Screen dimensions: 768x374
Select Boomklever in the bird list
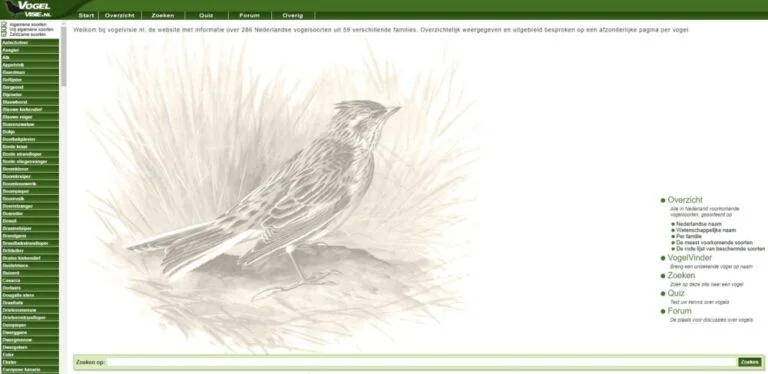point(29,169)
